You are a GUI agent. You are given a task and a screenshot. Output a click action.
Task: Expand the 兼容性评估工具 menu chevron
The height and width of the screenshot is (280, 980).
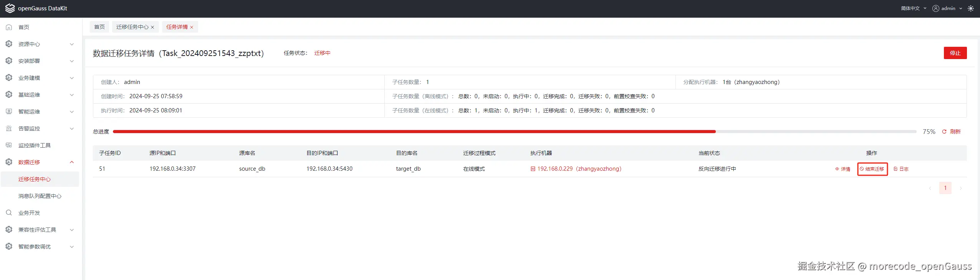tap(72, 230)
